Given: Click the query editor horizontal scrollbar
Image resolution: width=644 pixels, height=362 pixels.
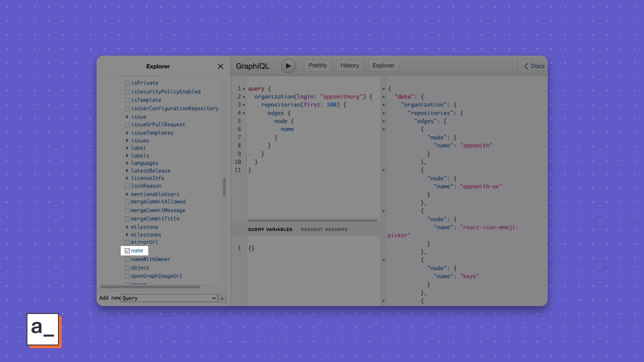Looking at the screenshot, I should 312,221.
